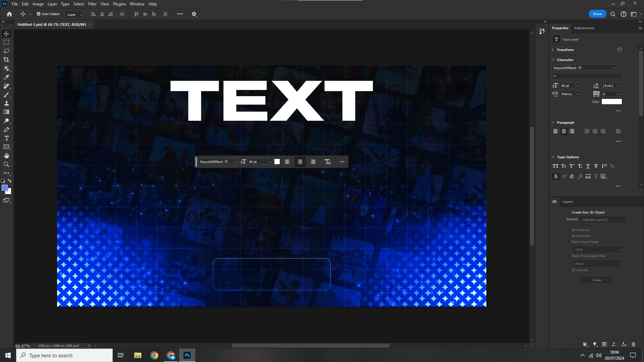Select the Eyedropper tool
644x362 pixels.
pos(6,77)
